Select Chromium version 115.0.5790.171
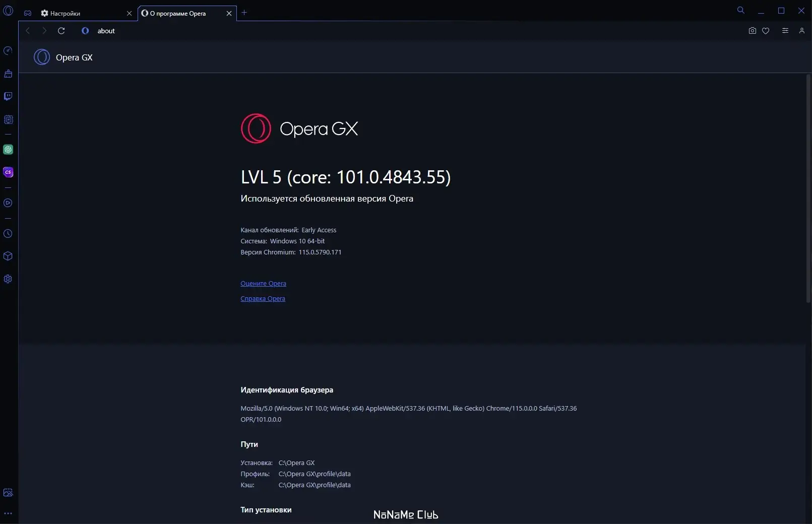Viewport: 812px width, 524px height. (x=320, y=252)
